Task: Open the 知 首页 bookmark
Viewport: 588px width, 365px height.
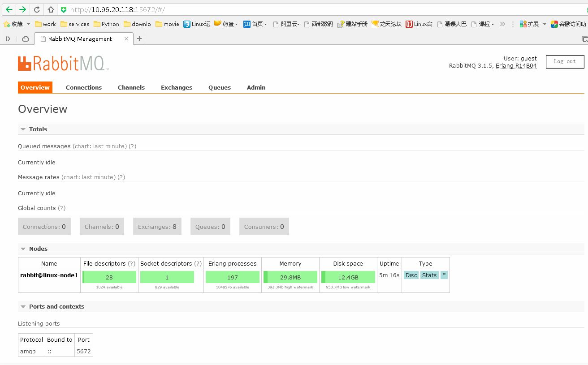Action: pyautogui.click(x=255, y=24)
